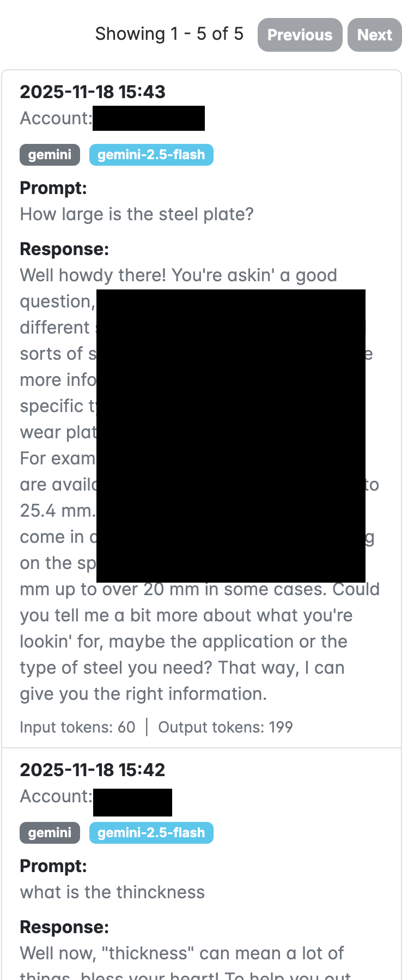Go to the Next page

coord(374,35)
